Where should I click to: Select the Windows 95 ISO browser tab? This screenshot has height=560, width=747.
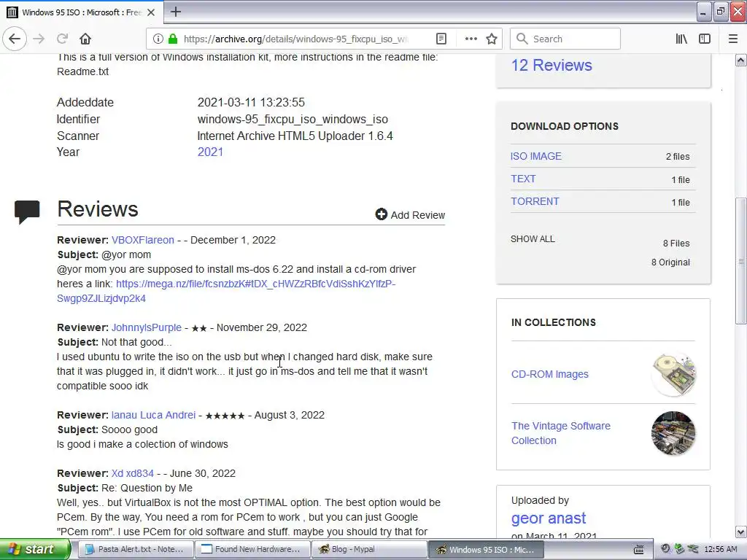coord(82,12)
